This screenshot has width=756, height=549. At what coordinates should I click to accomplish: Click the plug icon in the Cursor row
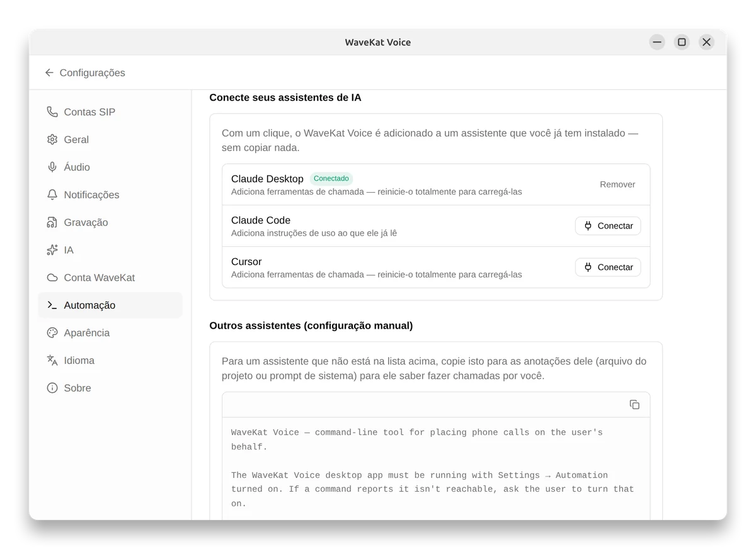[x=588, y=268]
